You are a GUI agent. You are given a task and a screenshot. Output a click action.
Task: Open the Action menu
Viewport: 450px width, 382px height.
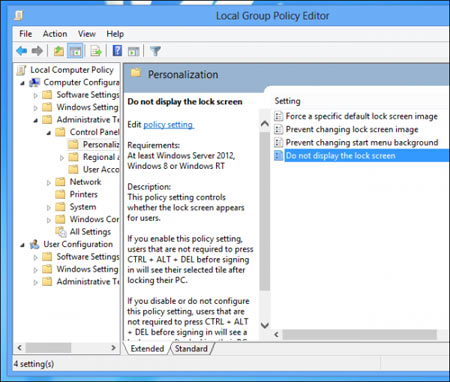[55, 34]
